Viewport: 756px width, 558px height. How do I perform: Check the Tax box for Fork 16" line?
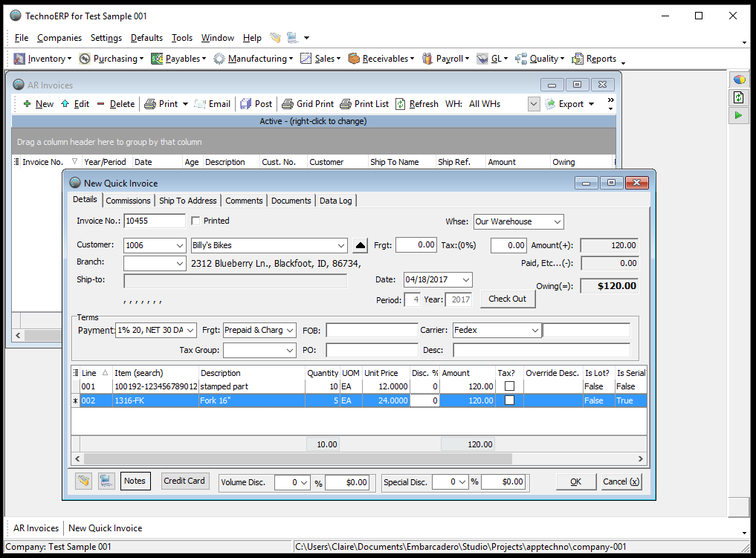coord(509,400)
